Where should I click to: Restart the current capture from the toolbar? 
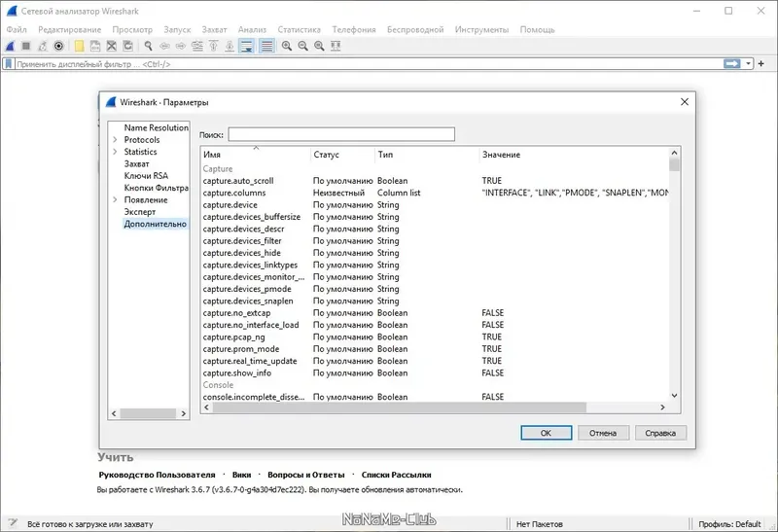tap(43, 46)
